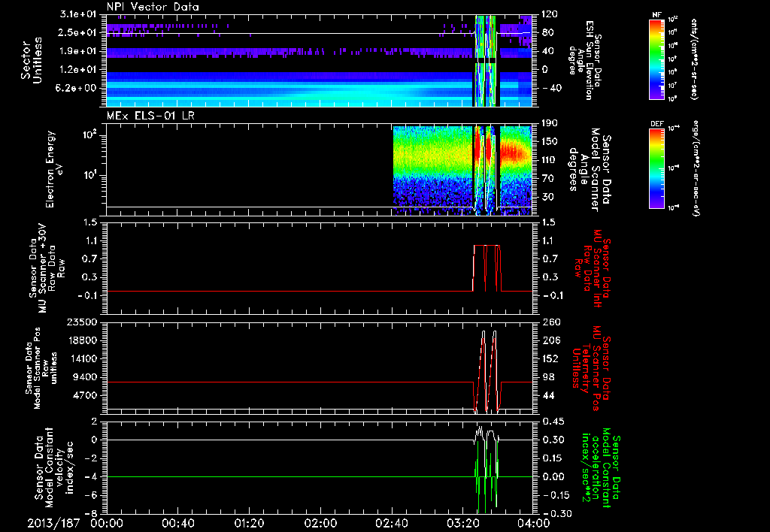Select the 'MEx ELS-01 LR' panel title

(x=149, y=116)
